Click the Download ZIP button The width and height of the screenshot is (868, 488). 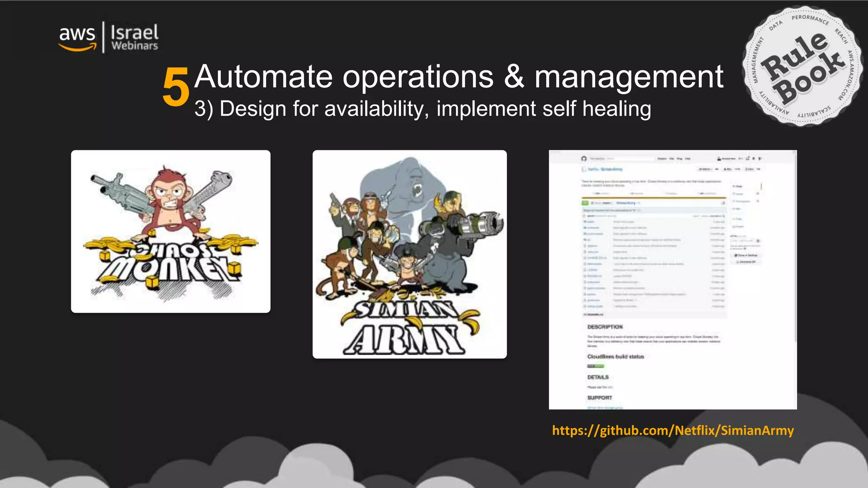tap(746, 262)
